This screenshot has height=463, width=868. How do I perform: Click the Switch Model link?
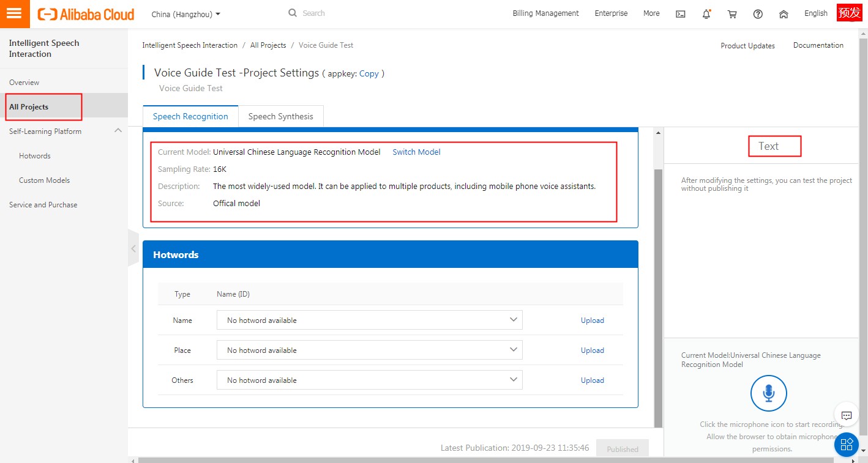tap(416, 152)
